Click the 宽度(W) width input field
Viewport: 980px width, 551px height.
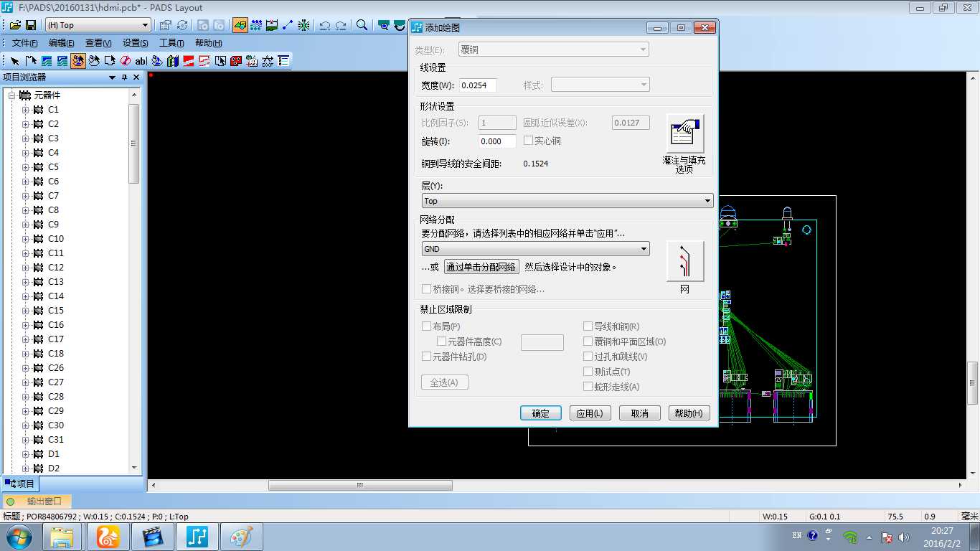[x=479, y=85]
